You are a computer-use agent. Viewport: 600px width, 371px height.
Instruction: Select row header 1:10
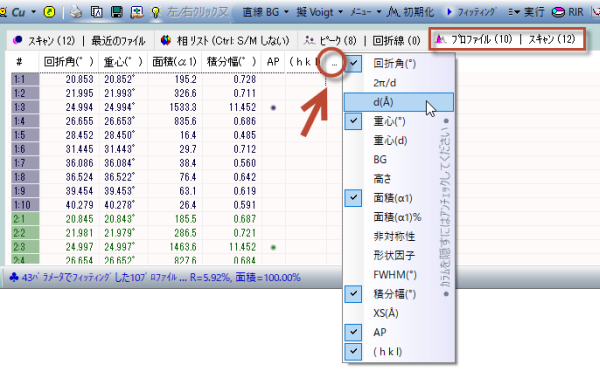(25, 205)
